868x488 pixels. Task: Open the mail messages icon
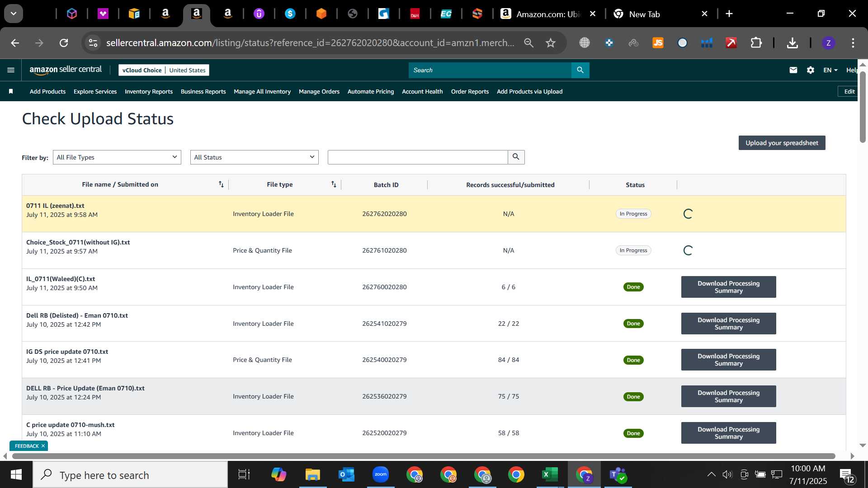793,70
